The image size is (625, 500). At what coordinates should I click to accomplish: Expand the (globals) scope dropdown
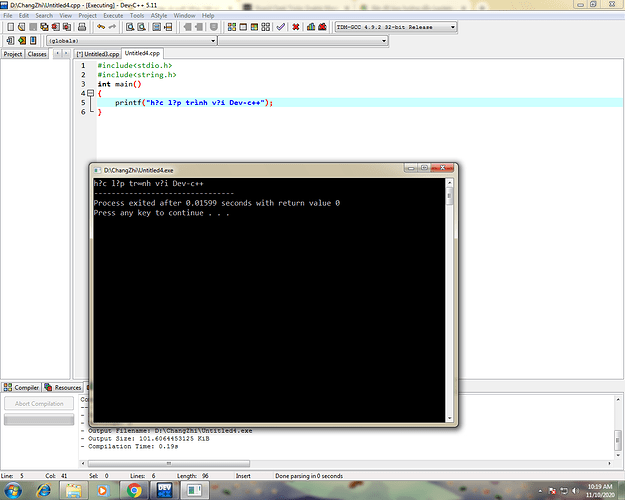click(x=212, y=41)
